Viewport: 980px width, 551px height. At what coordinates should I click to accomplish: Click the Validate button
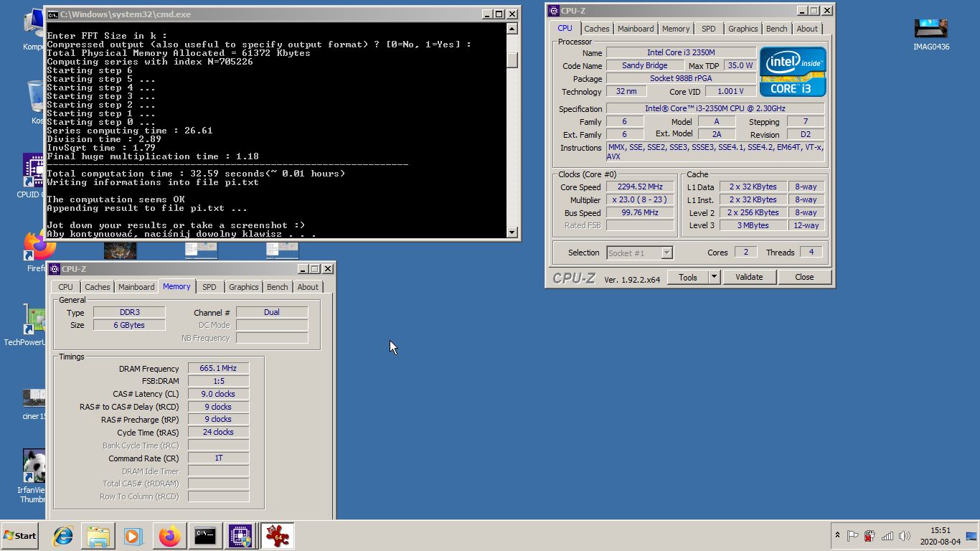click(x=749, y=277)
